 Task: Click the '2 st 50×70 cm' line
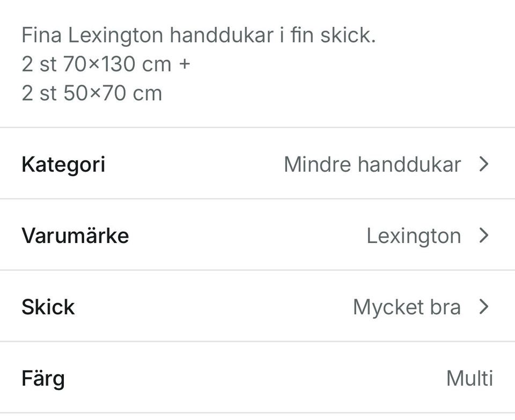coord(92,93)
